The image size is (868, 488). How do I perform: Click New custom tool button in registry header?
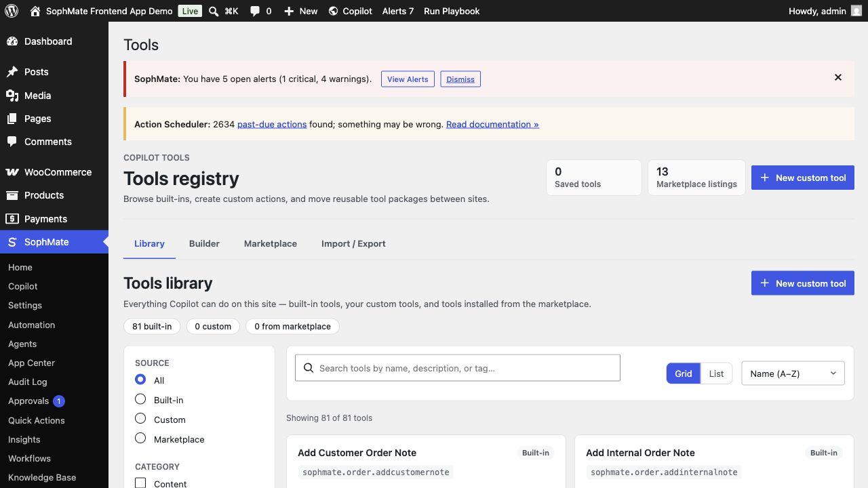click(x=803, y=178)
